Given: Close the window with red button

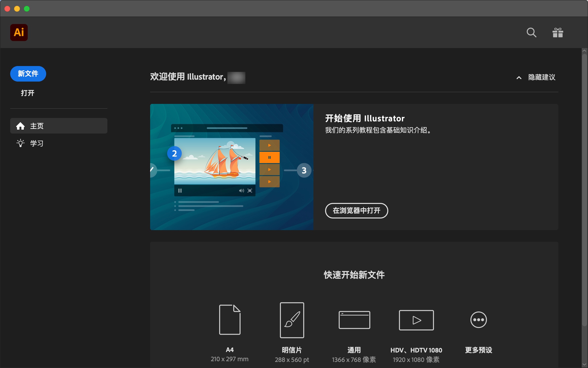Looking at the screenshot, I should (x=7, y=9).
